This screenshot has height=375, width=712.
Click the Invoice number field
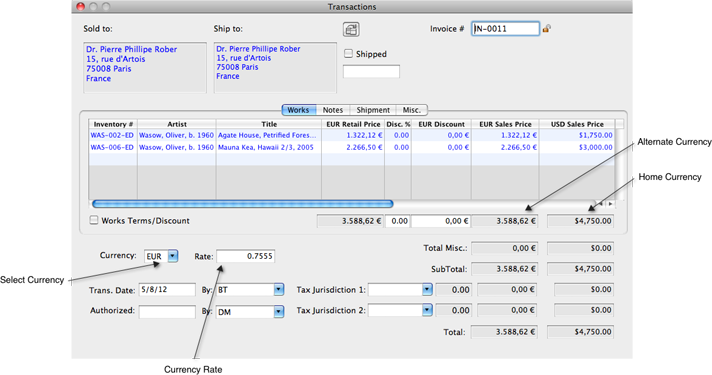[x=505, y=29]
